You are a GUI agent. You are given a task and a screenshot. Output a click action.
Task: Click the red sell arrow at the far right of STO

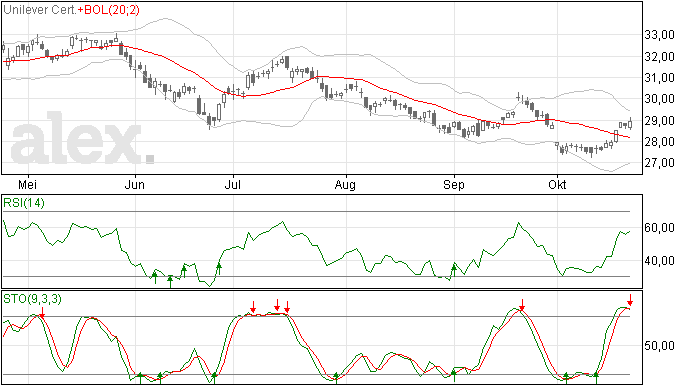(630, 300)
